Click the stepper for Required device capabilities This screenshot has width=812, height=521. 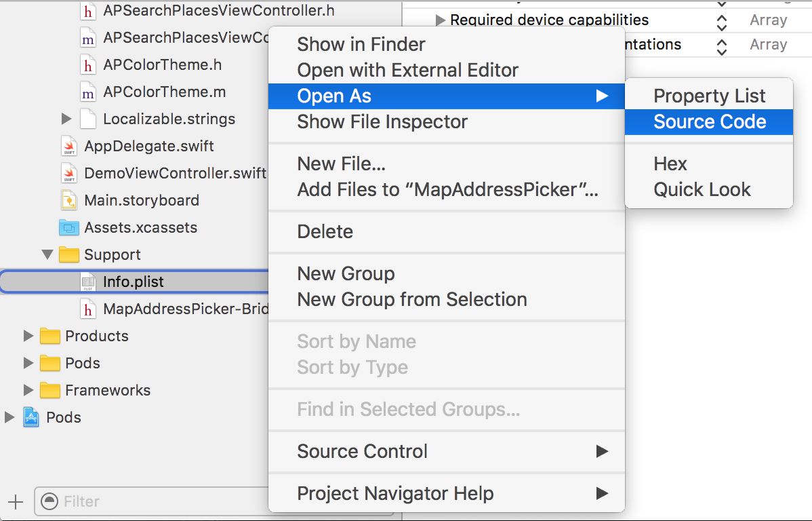[x=722, y=22]
